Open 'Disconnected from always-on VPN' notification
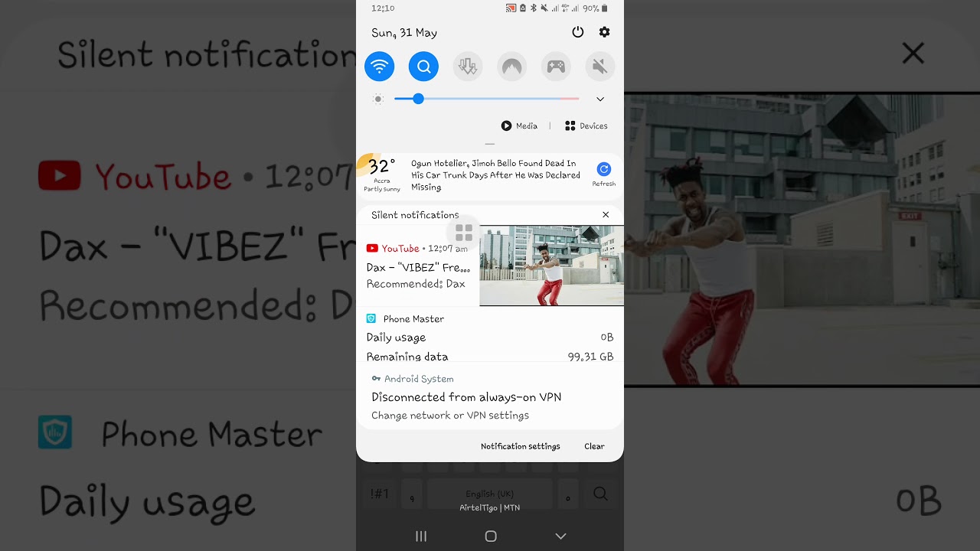 coord(466,397)
